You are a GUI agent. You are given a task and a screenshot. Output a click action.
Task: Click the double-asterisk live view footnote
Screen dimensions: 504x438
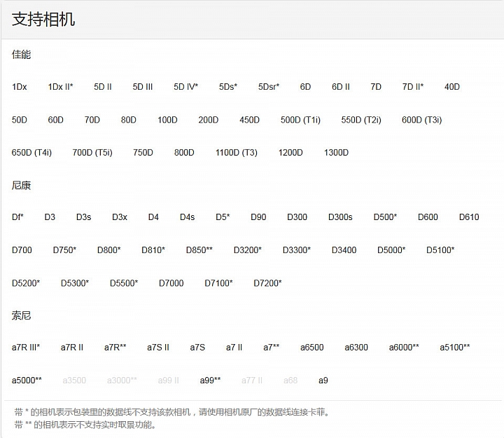pyautogui.click(x=85, y=425)
